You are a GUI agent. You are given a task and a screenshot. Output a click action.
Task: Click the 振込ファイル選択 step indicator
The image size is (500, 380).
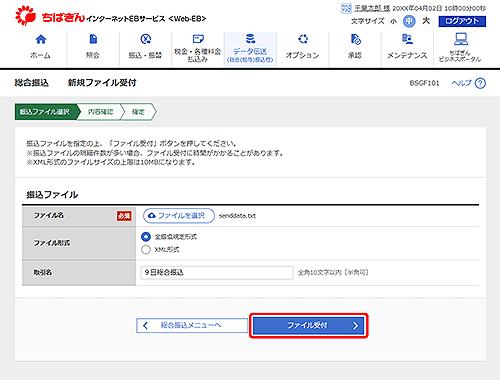pyautogui.click(x=45, y=112)
